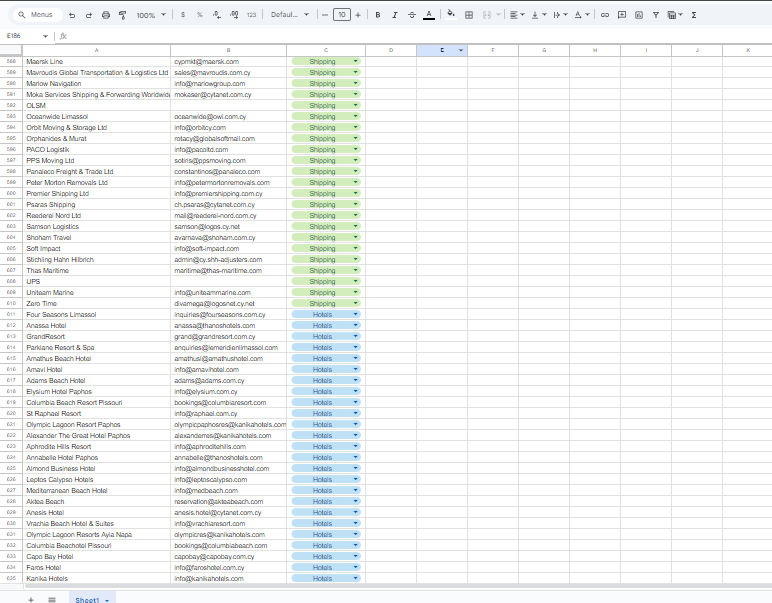Image resolution: width=772 pixels, height=603 pixels.
Task: Format as percent with % icon
Action: point(199,15)
